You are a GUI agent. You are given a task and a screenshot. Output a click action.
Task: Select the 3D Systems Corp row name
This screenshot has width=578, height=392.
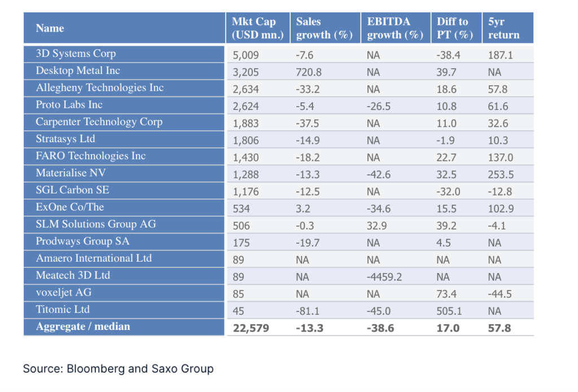(x=76, y=54)
